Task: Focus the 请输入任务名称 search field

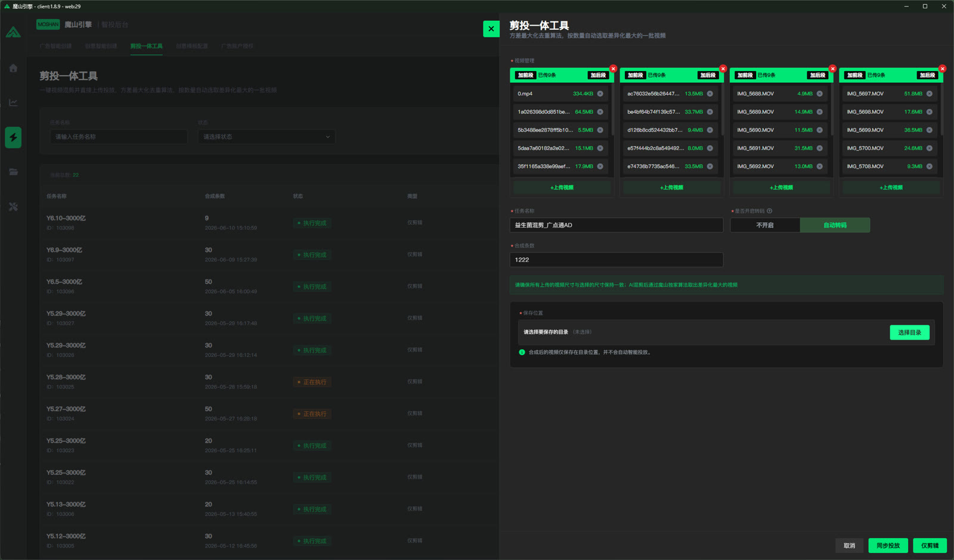Action: coord(119,137)
